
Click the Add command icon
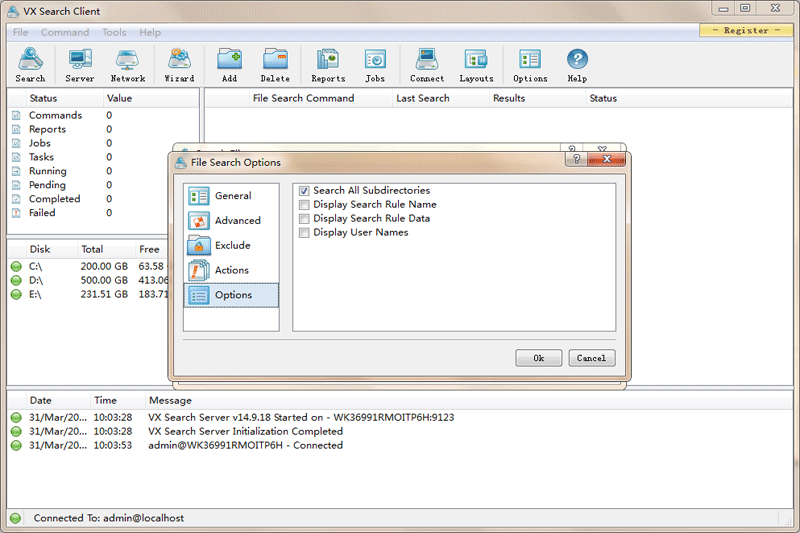[230, 60]
